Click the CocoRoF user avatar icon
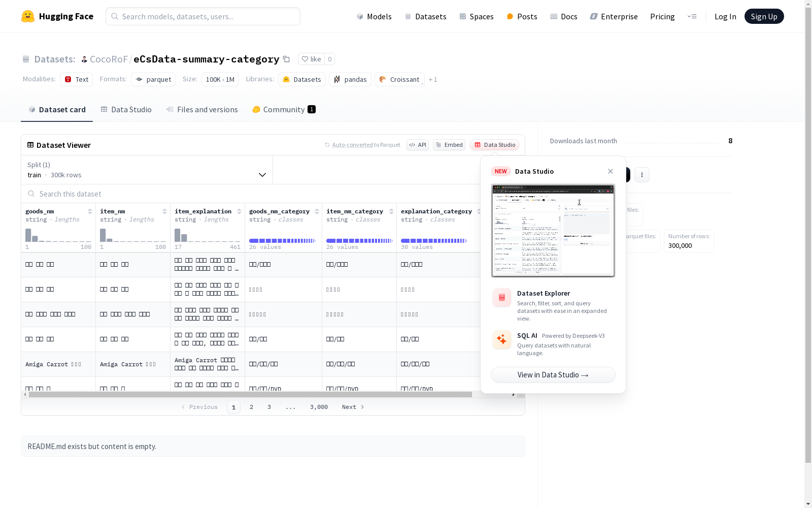Viewport: 812px width, 508px height. pos(84,59)
